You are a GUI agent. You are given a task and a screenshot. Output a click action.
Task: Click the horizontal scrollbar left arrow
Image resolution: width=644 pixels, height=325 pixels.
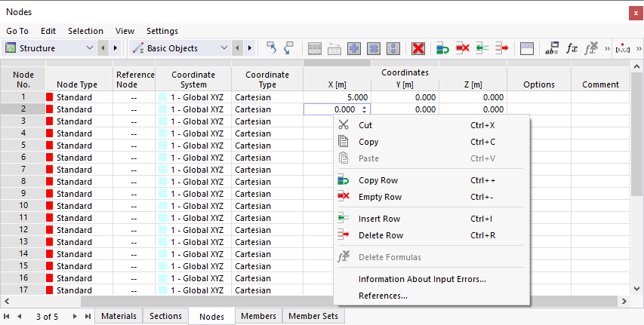coord(7,302)
